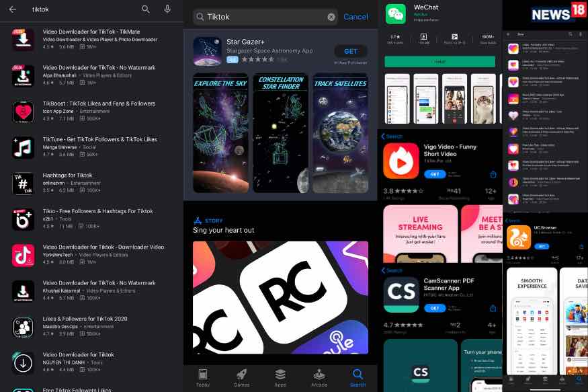The image size is (588, 392).
Task: Tap GET for Vigo Video
Action: tap(435, 174)
